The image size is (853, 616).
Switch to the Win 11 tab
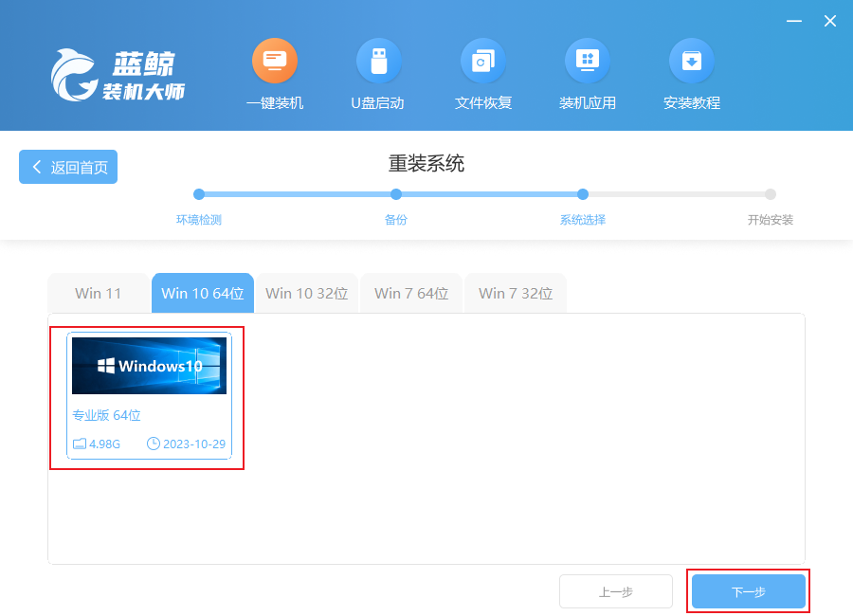click(x=99, y=293)
